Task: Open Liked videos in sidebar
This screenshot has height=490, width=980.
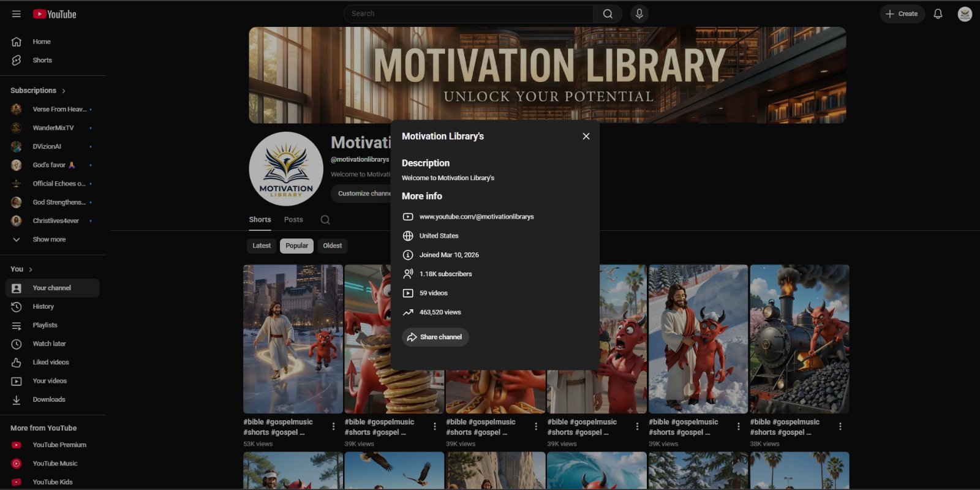Action: (52, 363)
